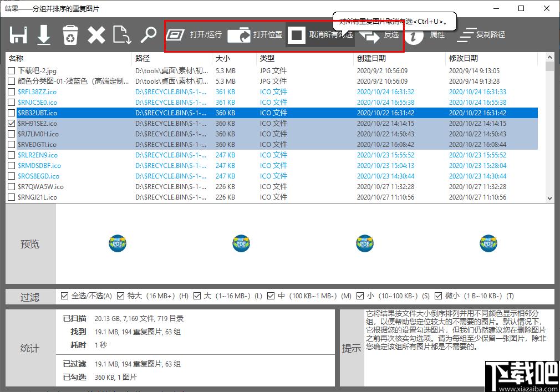560x392 pixels.
Task: Toggle 中 (100 KB~1 MB-) filter checkbox
Action: (x=271, y=296)
